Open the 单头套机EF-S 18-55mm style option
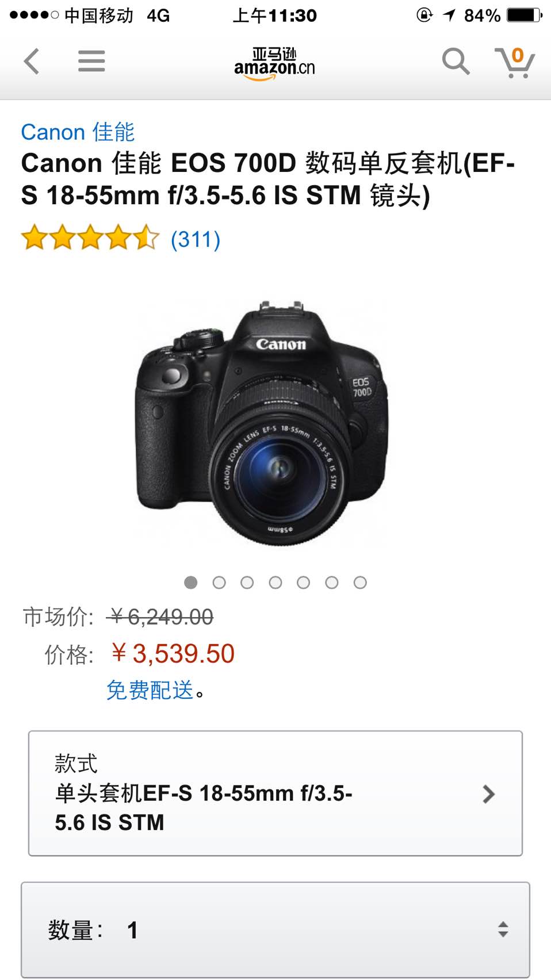Viewport: 551px width, 980px height. (x=275, y=794)
